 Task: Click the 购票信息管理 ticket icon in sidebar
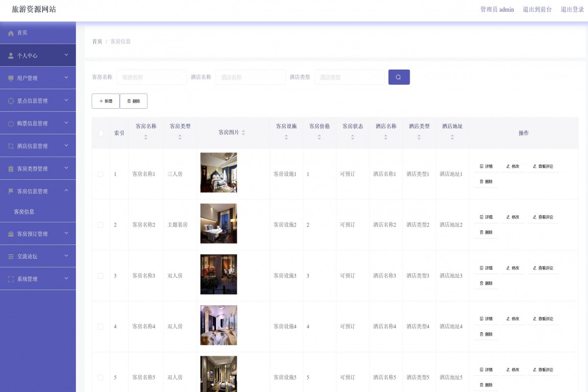tap(11, 123)
